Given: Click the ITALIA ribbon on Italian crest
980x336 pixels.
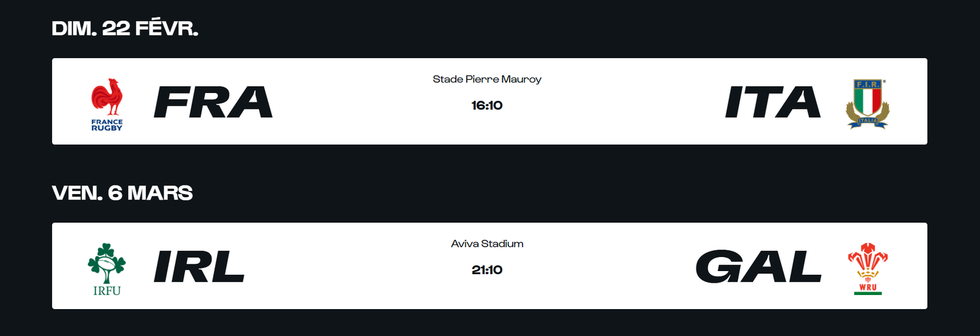Looking at the screenshot, I should pyautogui.click(x=867, y=121).
